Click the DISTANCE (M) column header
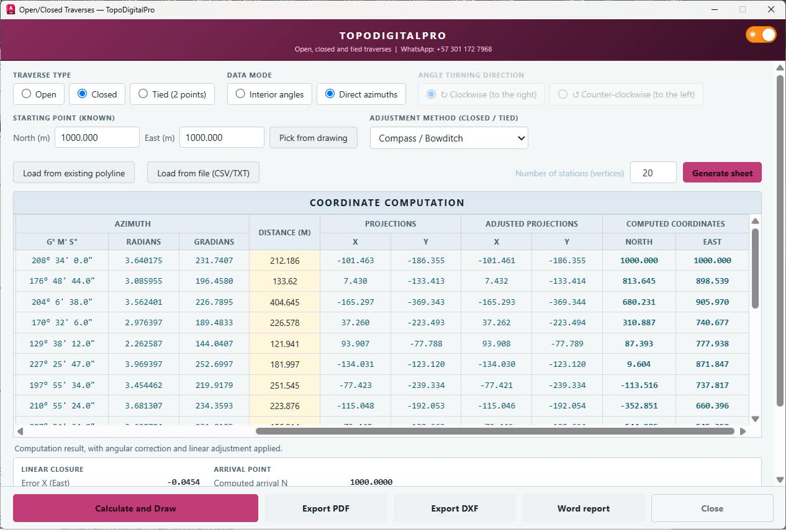786x532 pixels. pyautogui.click(x=284, y=232)
